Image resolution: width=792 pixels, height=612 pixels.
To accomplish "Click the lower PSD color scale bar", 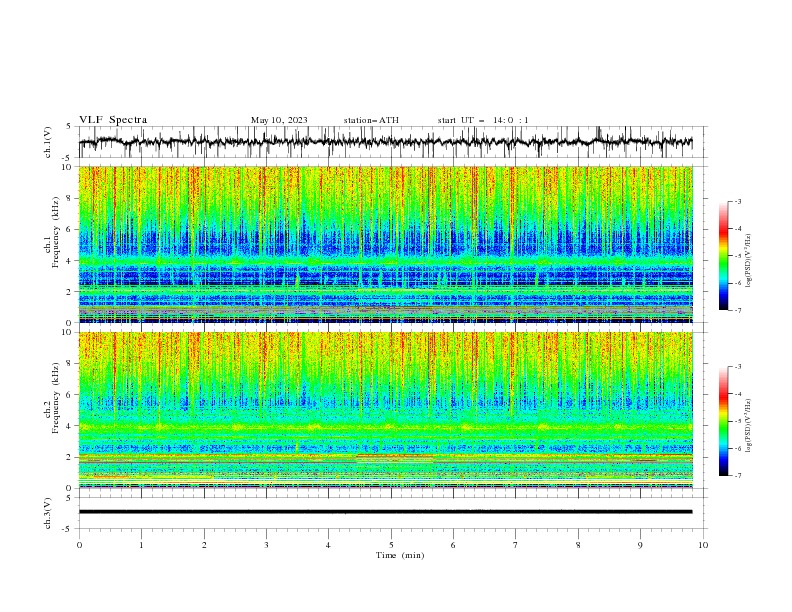I will (x=724, y=421).
